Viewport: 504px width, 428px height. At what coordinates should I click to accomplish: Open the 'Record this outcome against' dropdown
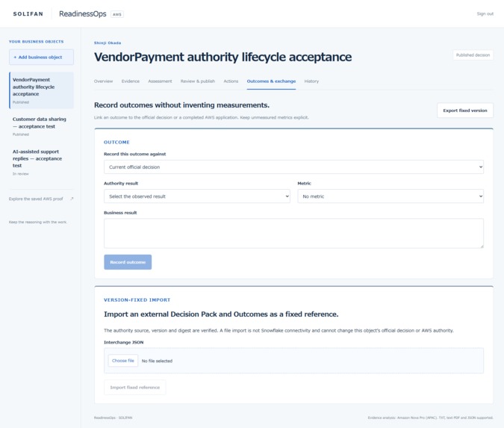(x=293, y=167)
